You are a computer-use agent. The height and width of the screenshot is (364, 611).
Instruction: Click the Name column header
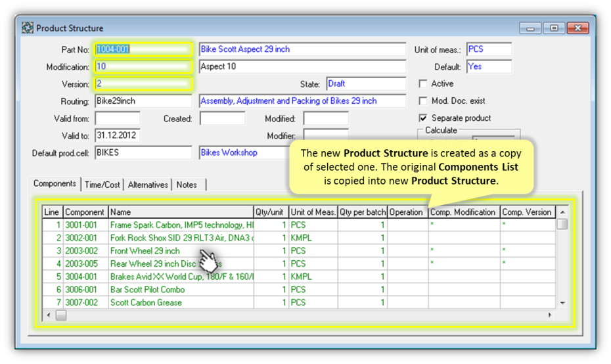(x=181, y=212)
